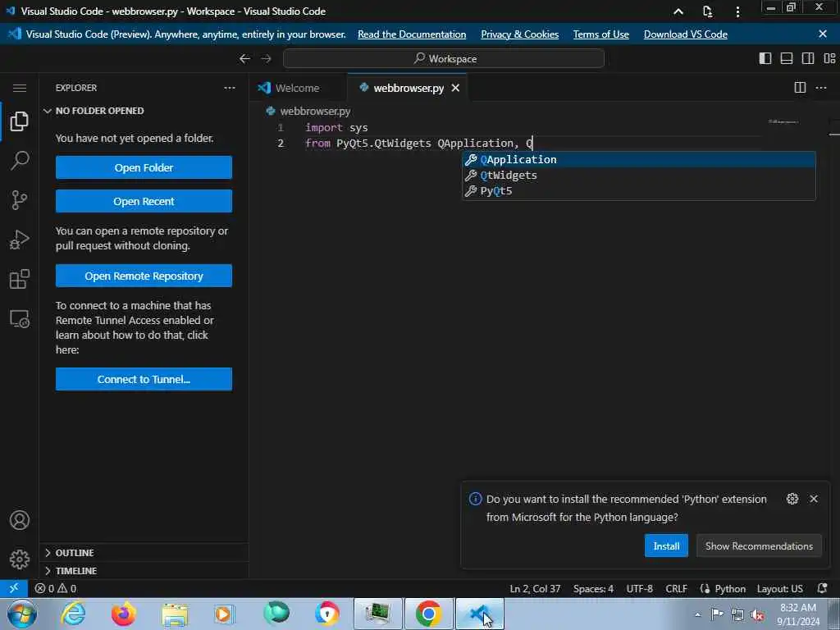Select language mode Python in status bar

point(729,588)
